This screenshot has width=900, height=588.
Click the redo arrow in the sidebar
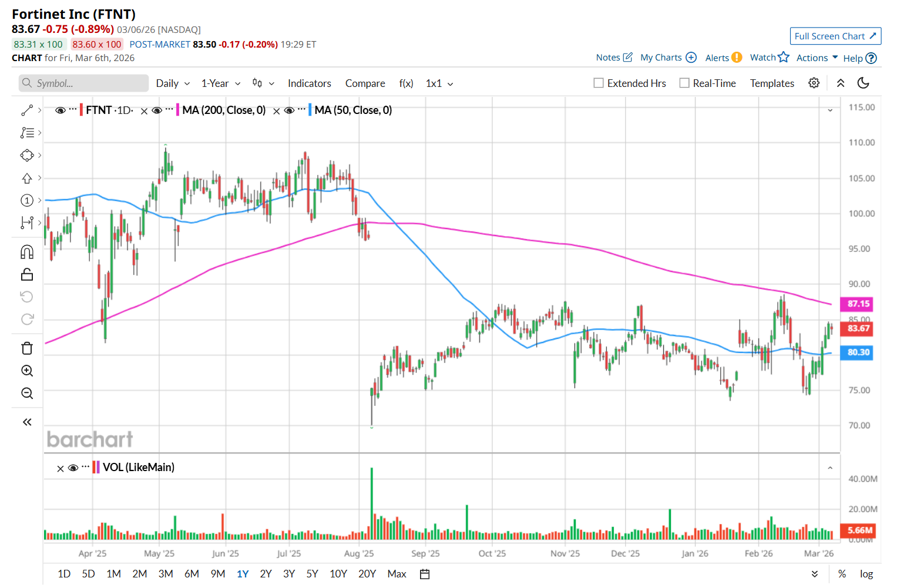pyautogui.click(x=27, y=320)
